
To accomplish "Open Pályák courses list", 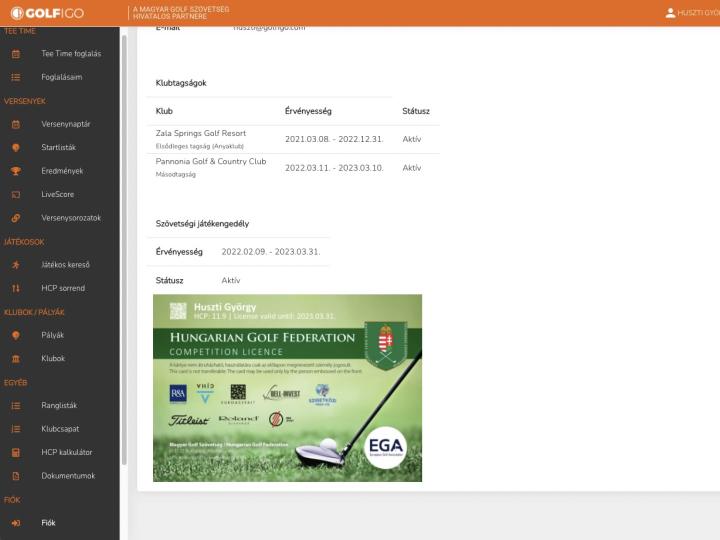I will click(52, 335).
